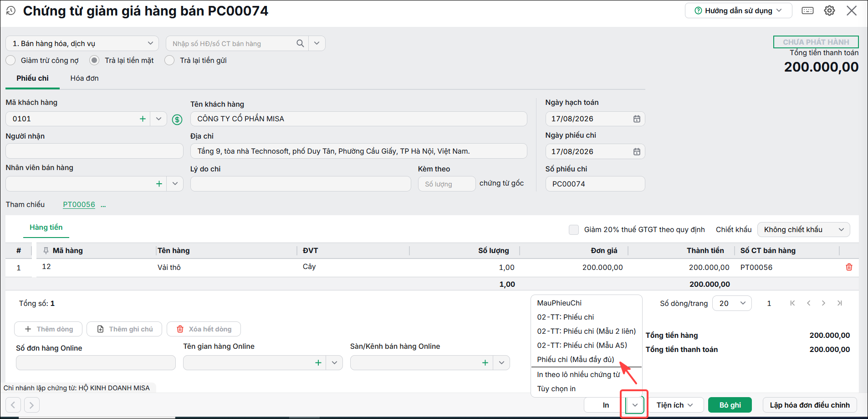868x419 pixels.
Task: Open the Chiết khấu dropdown
Action: tap(803, 229)
